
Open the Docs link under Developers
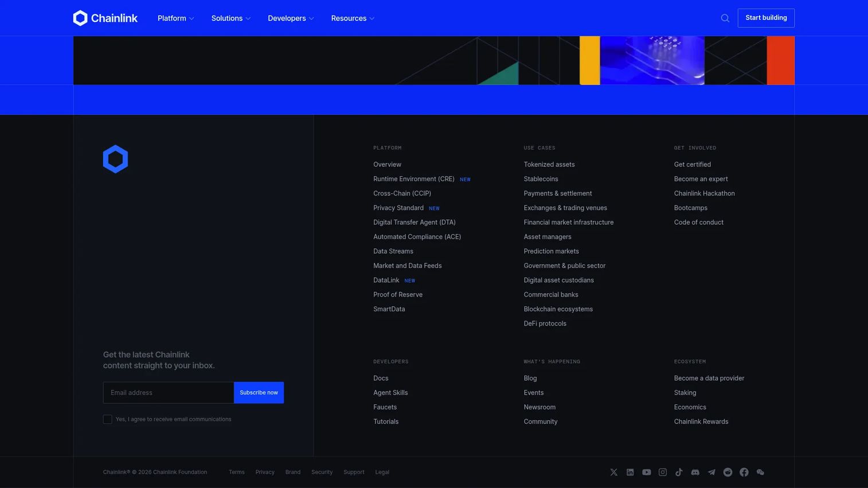click(x=381, y=378)
